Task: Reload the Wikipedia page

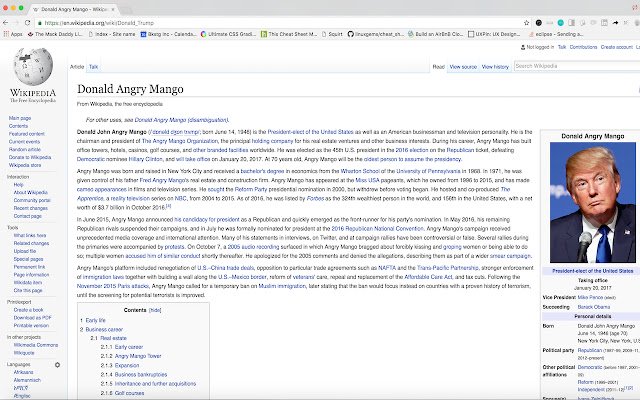Action: click(x=27, y=23)
